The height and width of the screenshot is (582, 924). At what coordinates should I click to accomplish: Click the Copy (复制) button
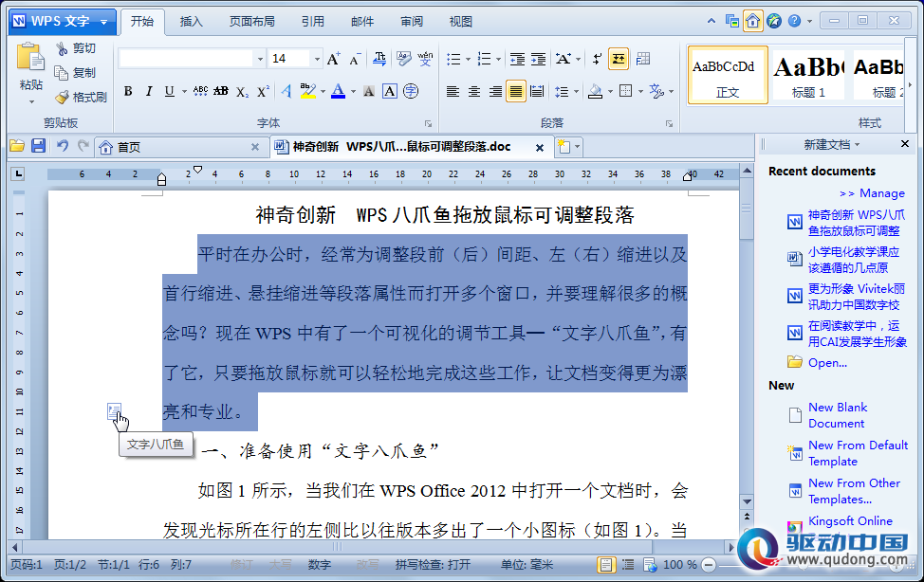point(75,72)
